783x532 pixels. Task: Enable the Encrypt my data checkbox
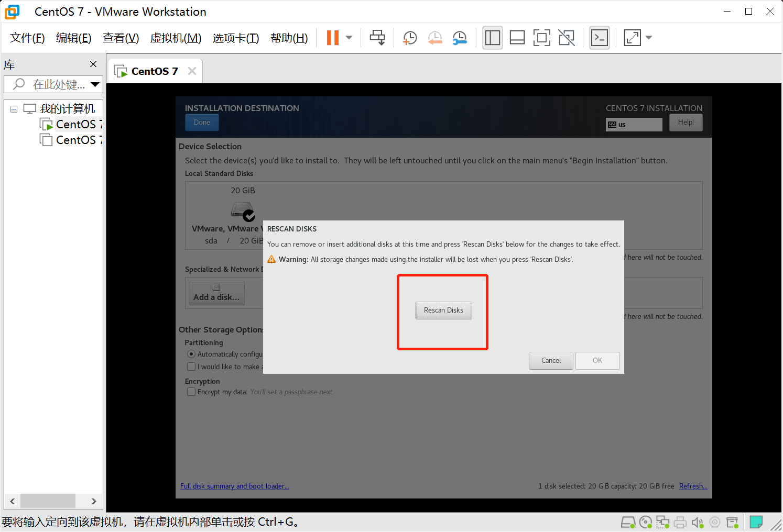(191, 392)
